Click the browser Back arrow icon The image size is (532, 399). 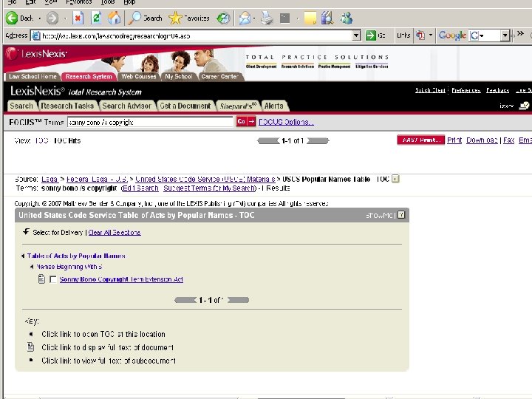click(x=12, y=18)
